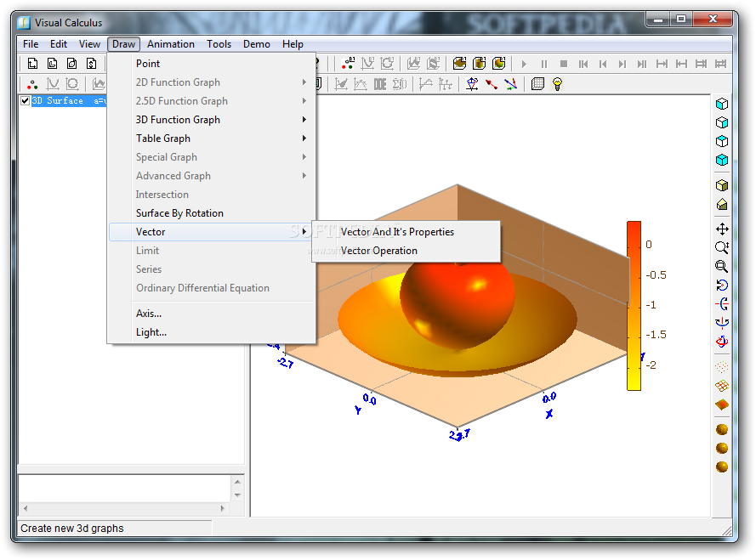This screenshot has width=756, height=560.
Task: Open the File menu
Action: (x=31, y=44)
